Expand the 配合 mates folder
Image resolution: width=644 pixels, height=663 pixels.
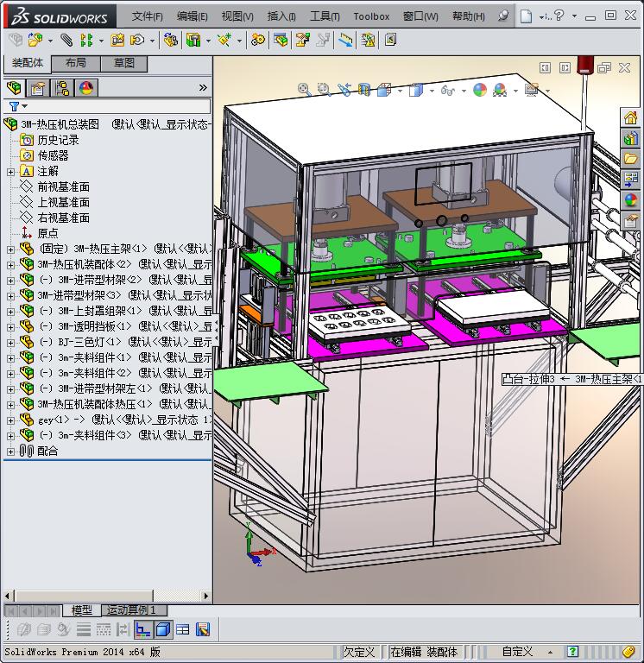(10, 451)
